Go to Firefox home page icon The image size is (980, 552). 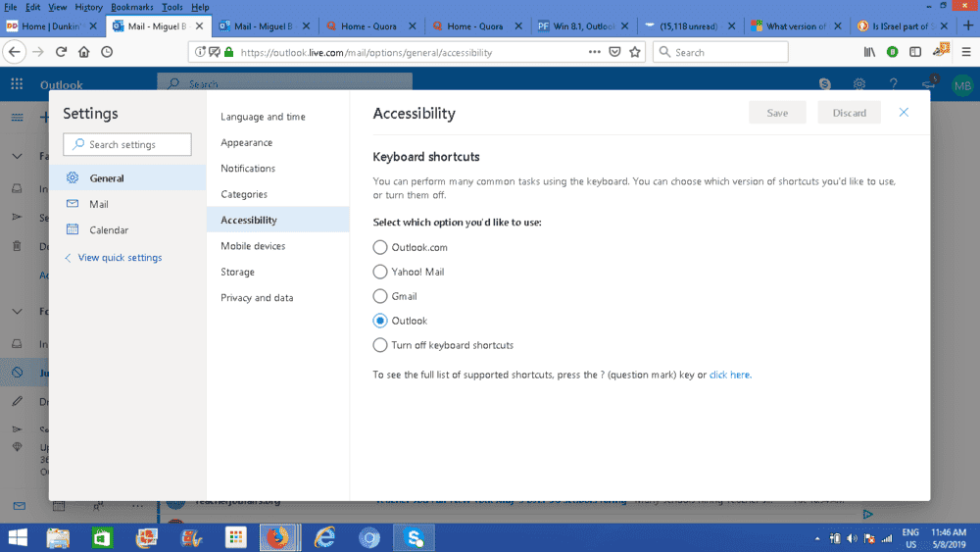[x=84, y=52]
